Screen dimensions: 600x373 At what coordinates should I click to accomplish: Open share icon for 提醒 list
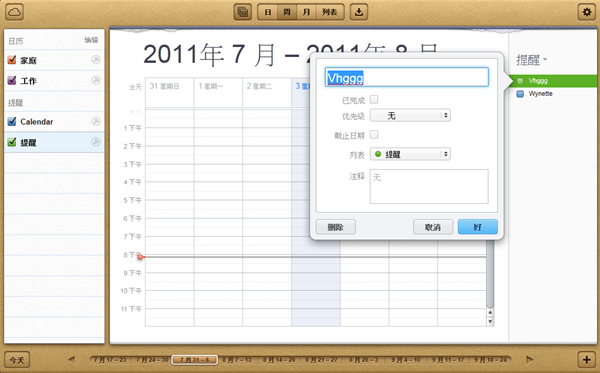pos(96,142)
